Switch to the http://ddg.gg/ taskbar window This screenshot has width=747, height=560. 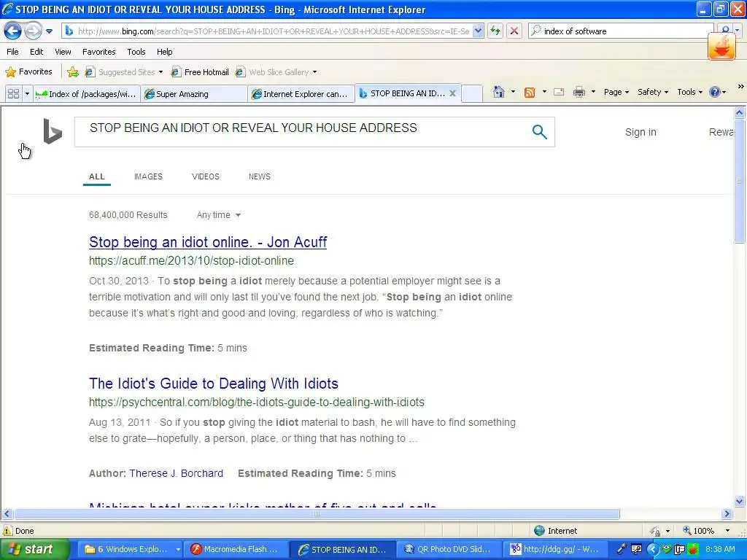point(557,550)
